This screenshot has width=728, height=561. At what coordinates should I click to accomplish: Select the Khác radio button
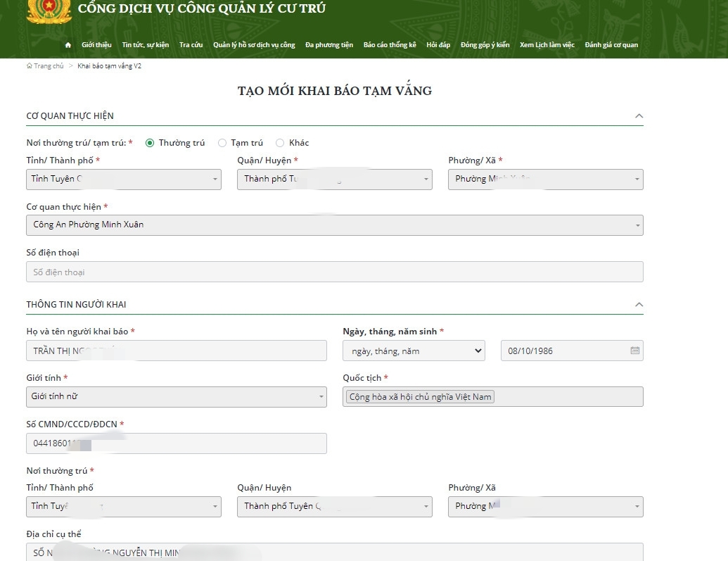click(280, 143)
